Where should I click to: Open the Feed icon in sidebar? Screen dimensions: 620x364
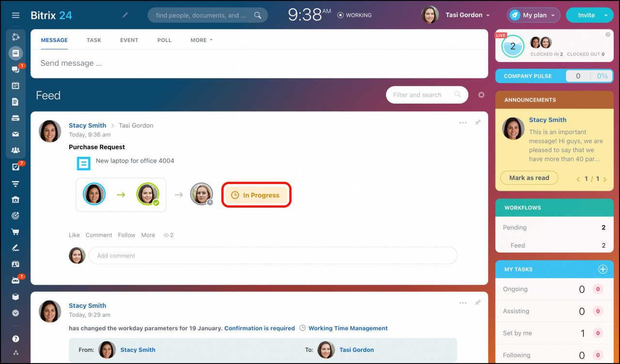pyautogui.click(x=15, y=53)
